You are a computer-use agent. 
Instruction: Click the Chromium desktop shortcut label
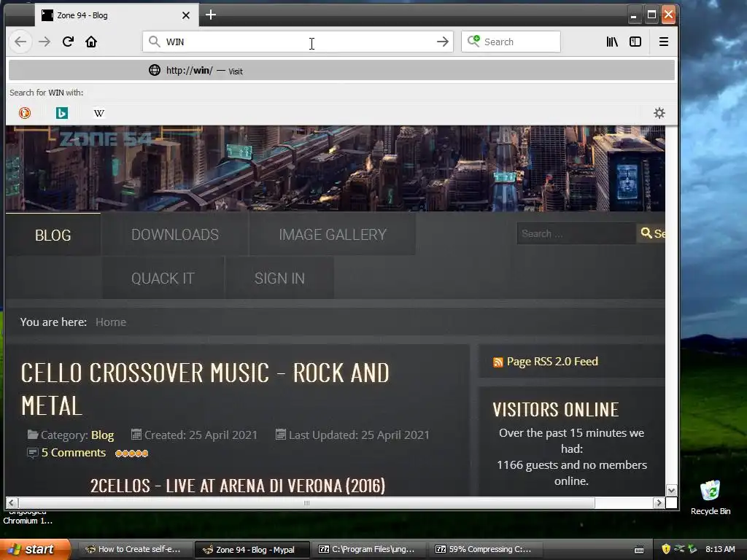coord(28,517)
